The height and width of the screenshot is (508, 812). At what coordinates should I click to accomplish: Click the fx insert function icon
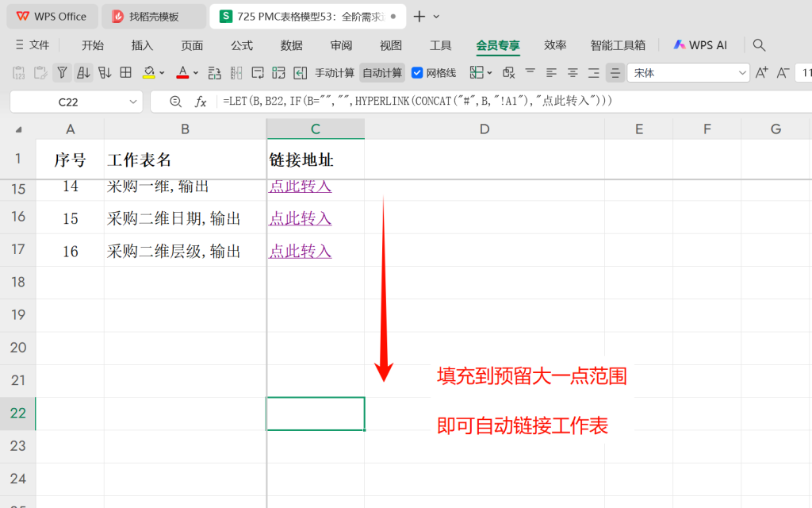click(201, 102)
